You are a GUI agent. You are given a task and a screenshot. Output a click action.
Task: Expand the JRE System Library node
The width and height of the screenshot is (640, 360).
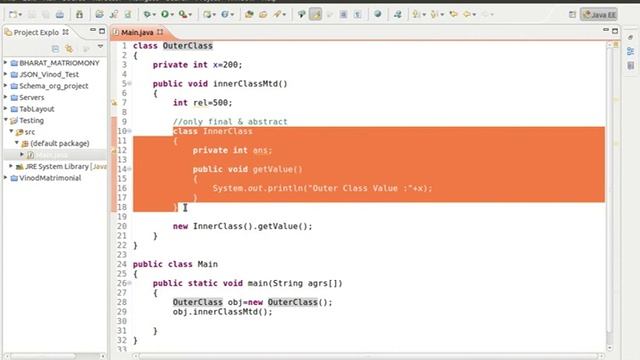pyautogui.click(x=11, y=166)
